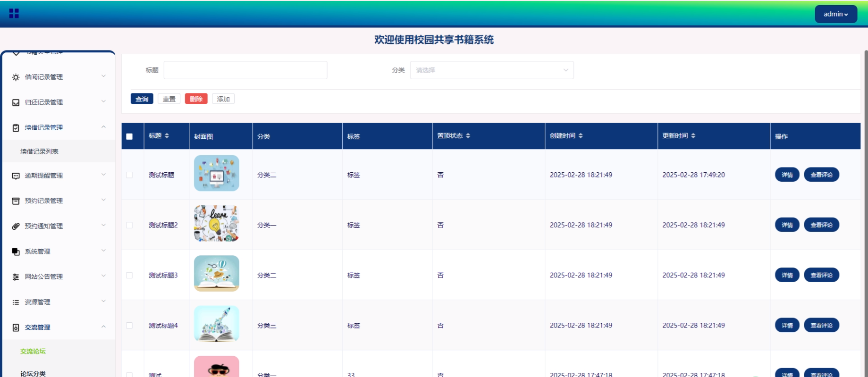Select the 网站公告管理 menu label
Image resolution: width=868 pixels, height=377 pixels.
tap(44, 277)
